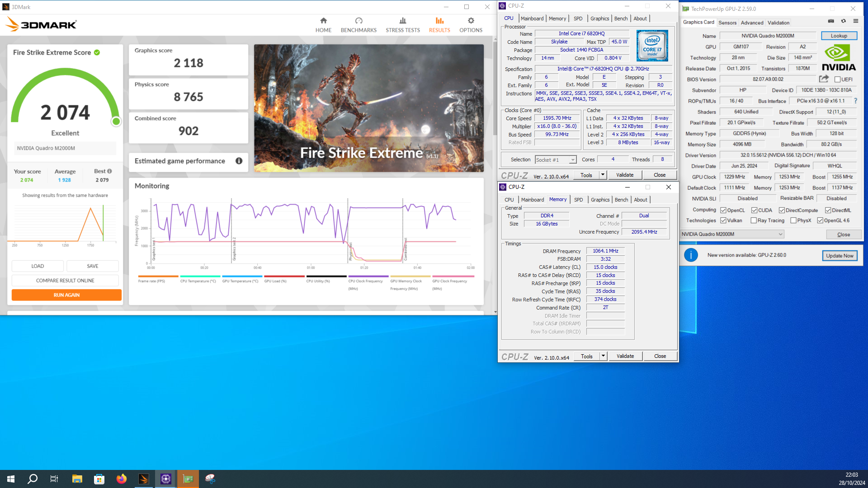Open the Validation tab in GPU-Z

tap(778, 23)
